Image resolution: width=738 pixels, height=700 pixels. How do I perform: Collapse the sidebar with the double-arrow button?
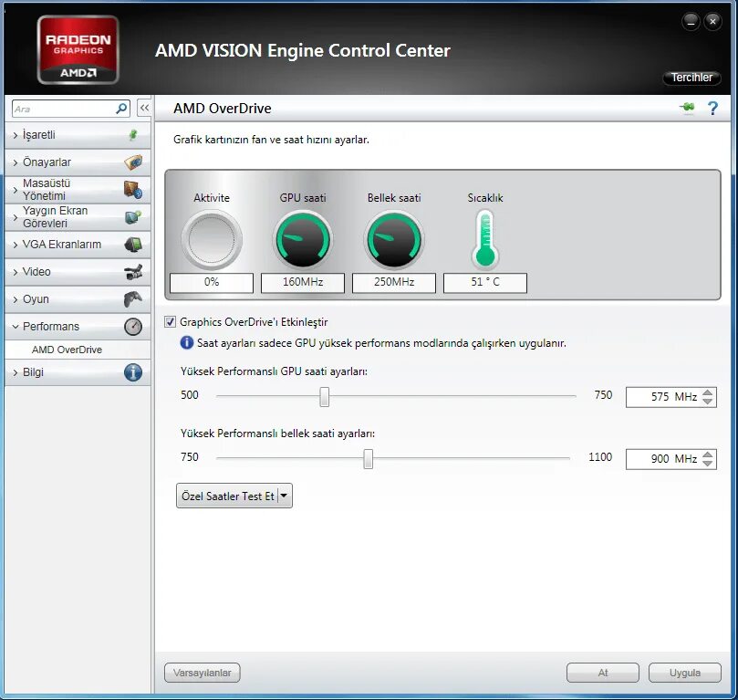coord(144,108)
